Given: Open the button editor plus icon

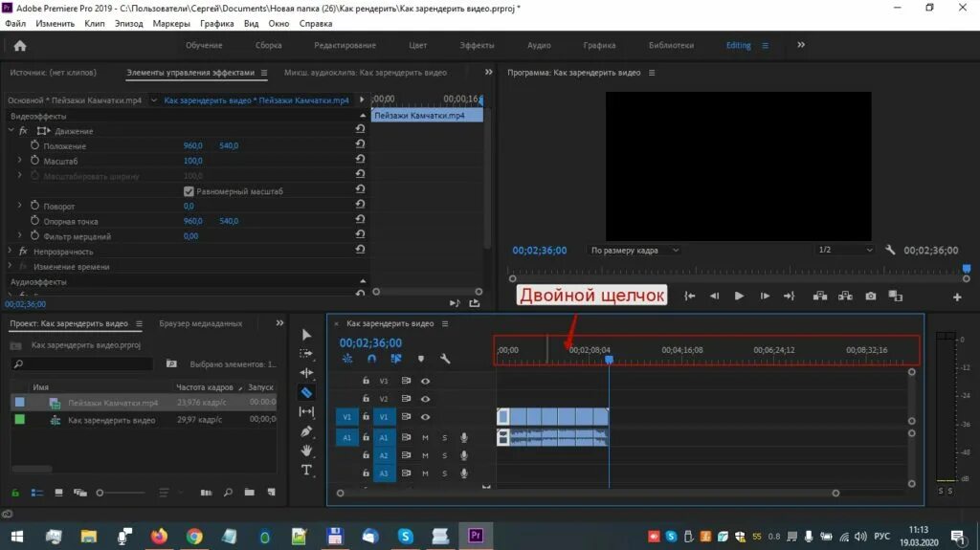Looking at the screenshot, I should click(x=957, y=297).
